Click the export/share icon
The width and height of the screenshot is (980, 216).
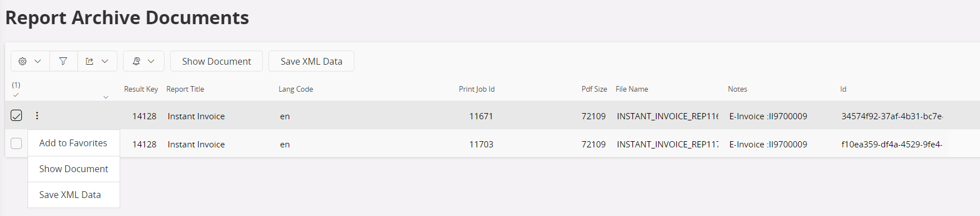point(89,61)
